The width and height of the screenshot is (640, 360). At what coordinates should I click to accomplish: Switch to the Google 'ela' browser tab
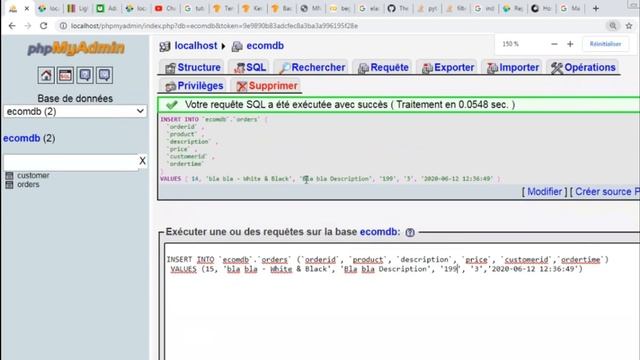pos(369,8)
